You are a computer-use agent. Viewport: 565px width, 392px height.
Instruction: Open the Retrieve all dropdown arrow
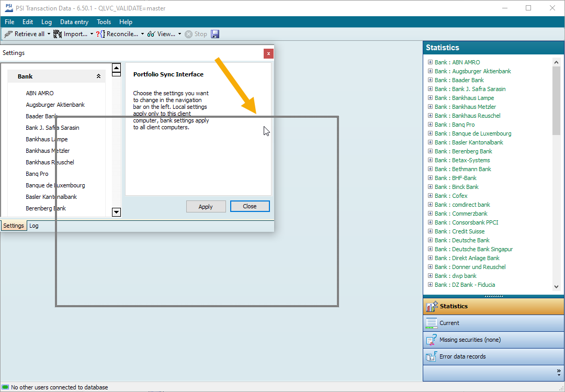[49, 34]
